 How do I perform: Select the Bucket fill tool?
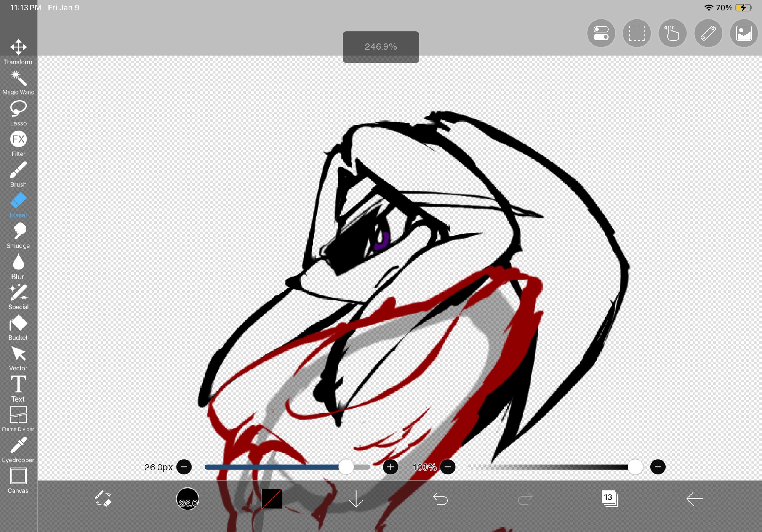[18, 324]
